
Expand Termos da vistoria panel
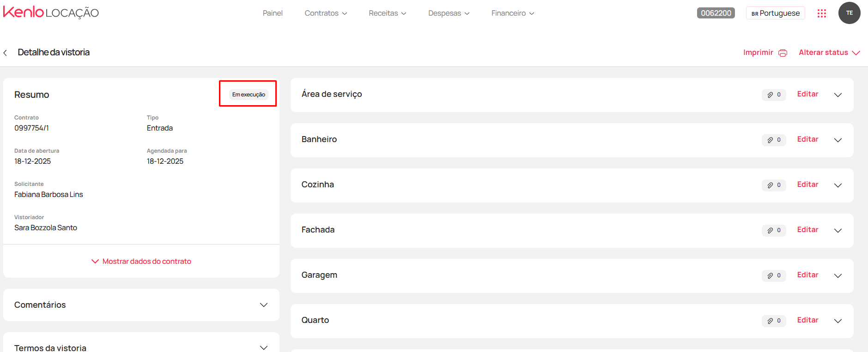coord(264,348)
